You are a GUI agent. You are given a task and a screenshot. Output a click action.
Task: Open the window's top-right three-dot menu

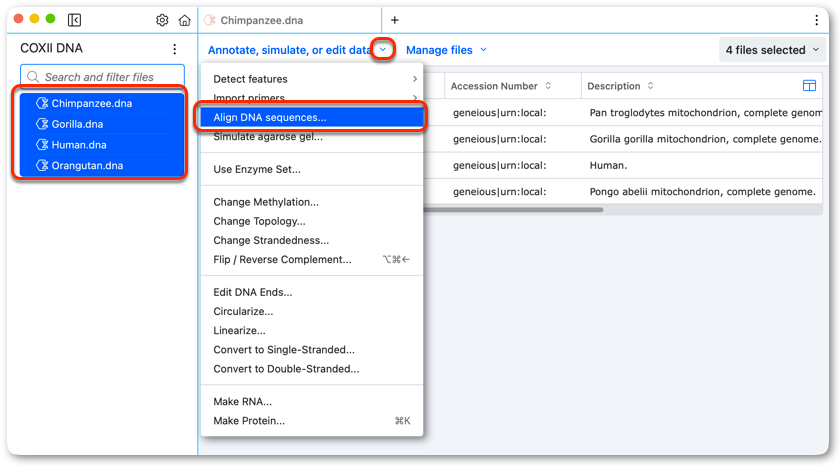pyautogui.click(x=816, y=20)
